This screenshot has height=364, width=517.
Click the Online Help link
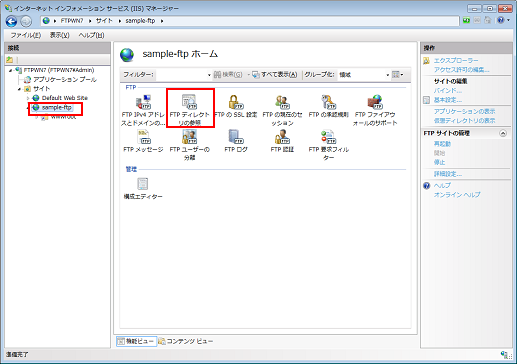click(457, 194)
